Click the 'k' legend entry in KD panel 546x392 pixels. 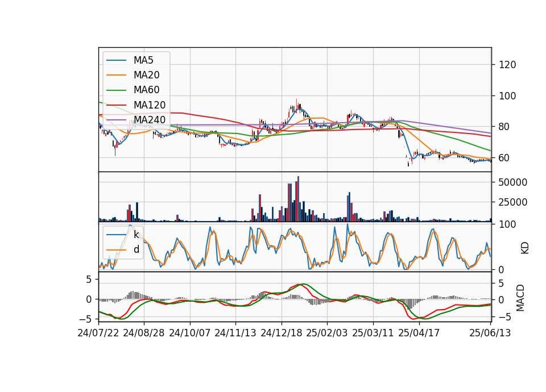pos(136,235)
